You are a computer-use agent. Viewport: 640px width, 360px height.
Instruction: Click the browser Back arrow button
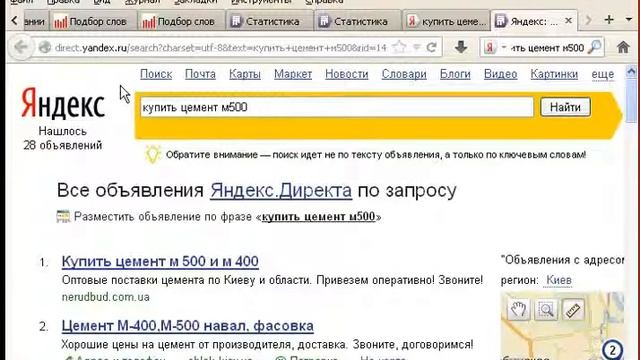pos(20,47)
